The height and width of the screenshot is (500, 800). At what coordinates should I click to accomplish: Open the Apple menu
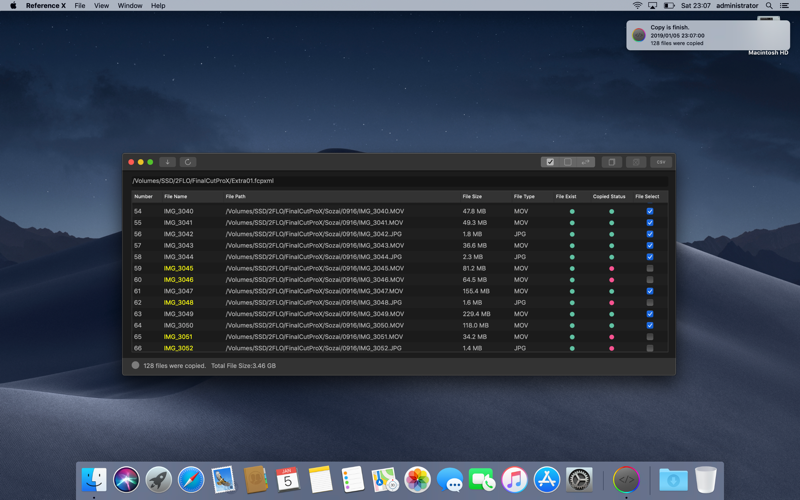tap(13, 6)
